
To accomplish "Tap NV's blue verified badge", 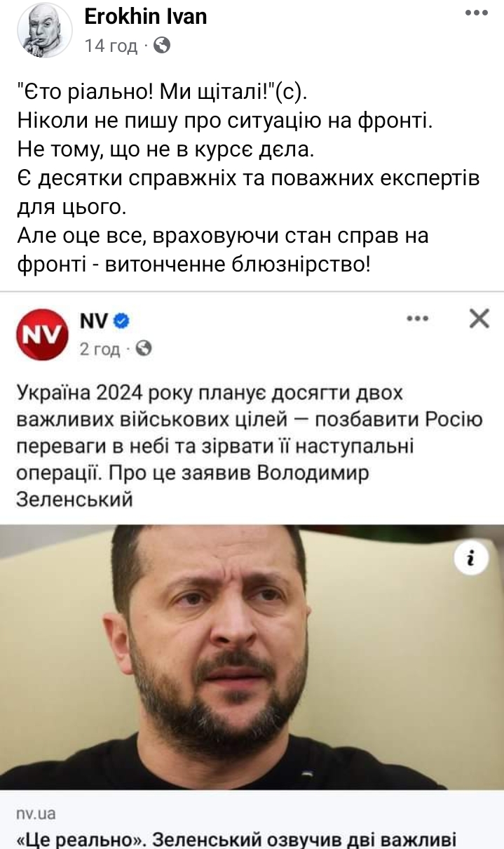I will coord(121,321).
